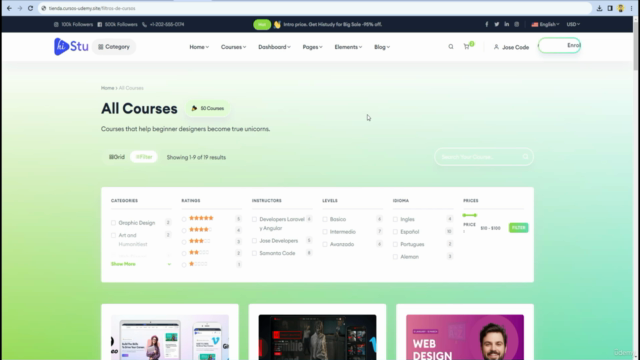Click the search icon inside course search box
The height and width of the screenshot is (360, 640).
(525, 157)
